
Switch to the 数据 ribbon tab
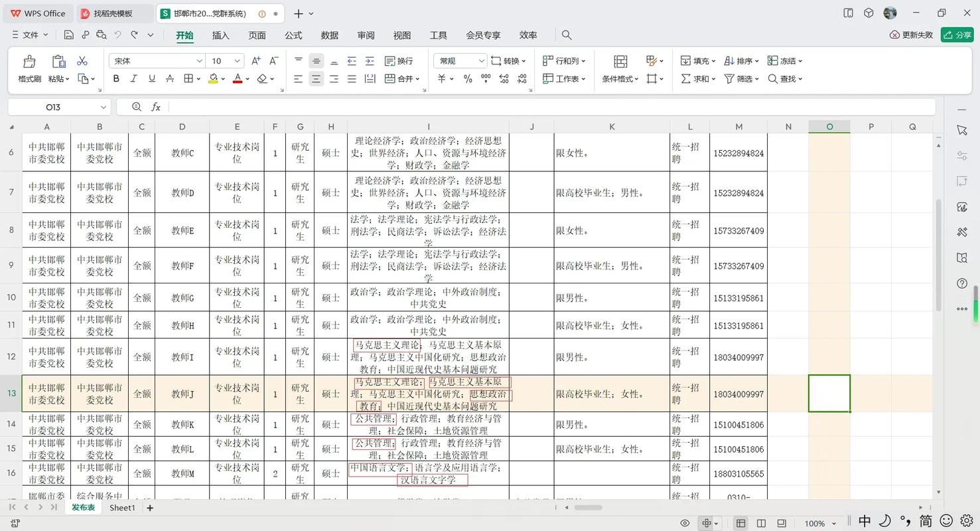tap(329, 35)
